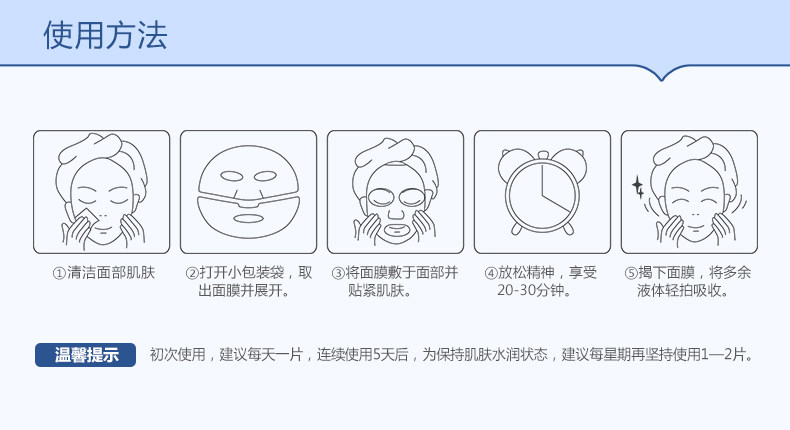The image size is (790, 430).
Task: Click the clock hands inside the alarm clock
Action: coord(554,188)
